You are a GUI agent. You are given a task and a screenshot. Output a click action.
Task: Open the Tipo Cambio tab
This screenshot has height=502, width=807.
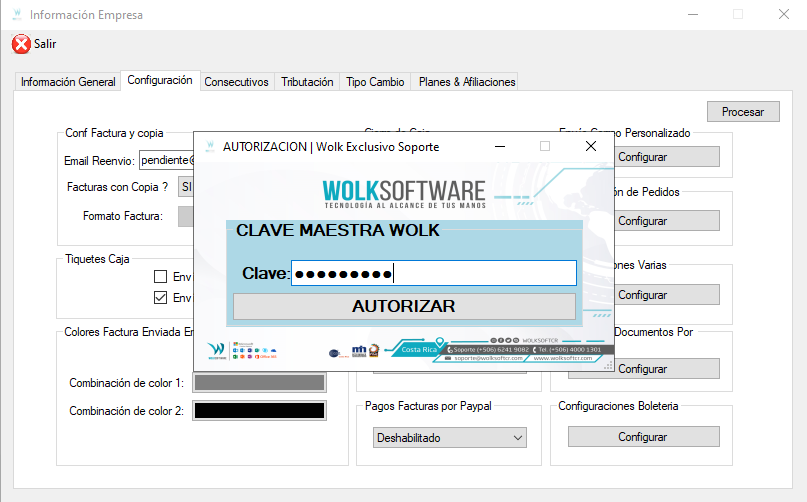375,82
